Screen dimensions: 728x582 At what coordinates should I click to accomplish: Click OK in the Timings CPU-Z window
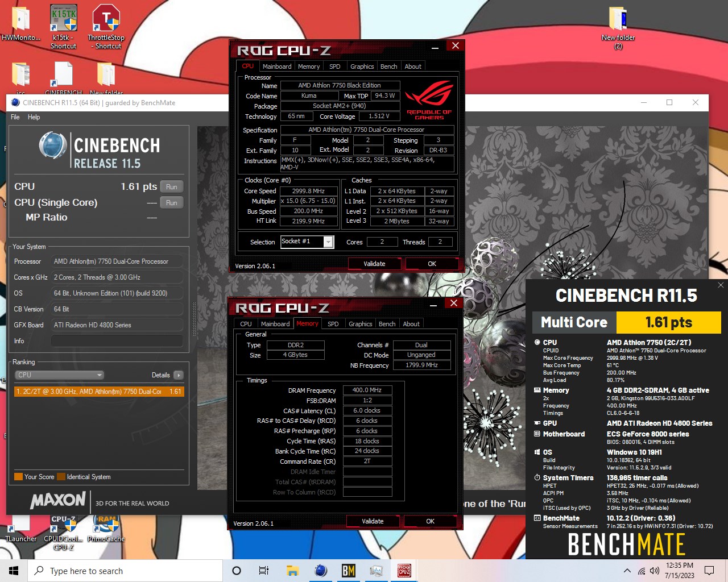[x=431, y=521]
